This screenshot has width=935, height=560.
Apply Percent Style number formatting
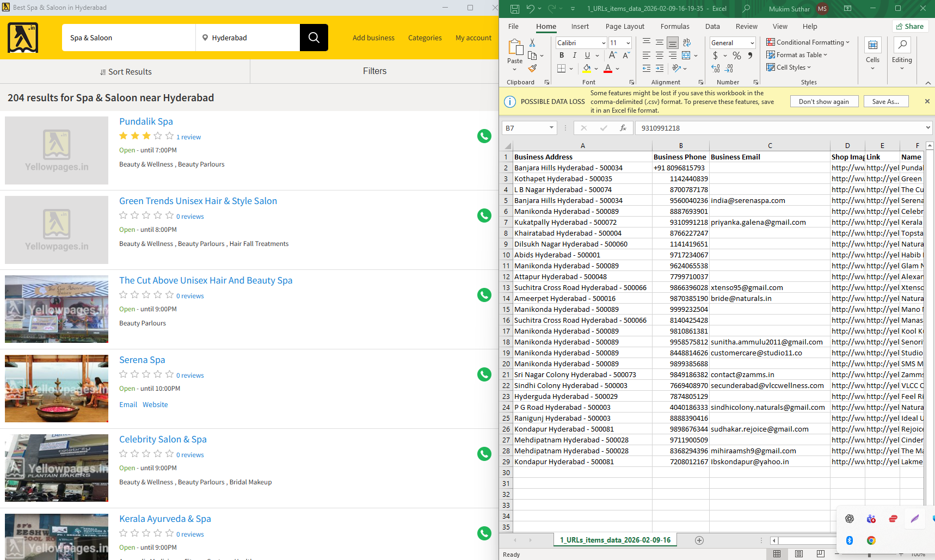point(736,56)
